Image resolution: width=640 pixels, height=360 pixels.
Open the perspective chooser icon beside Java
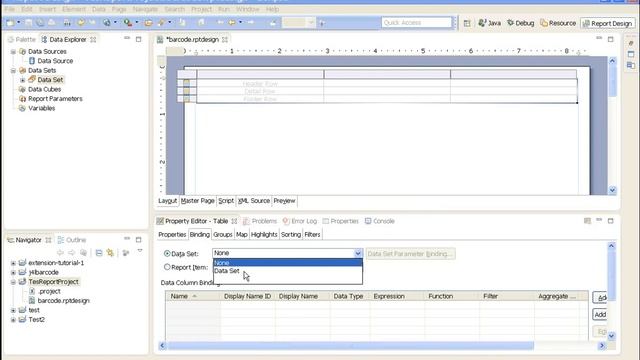467,23
